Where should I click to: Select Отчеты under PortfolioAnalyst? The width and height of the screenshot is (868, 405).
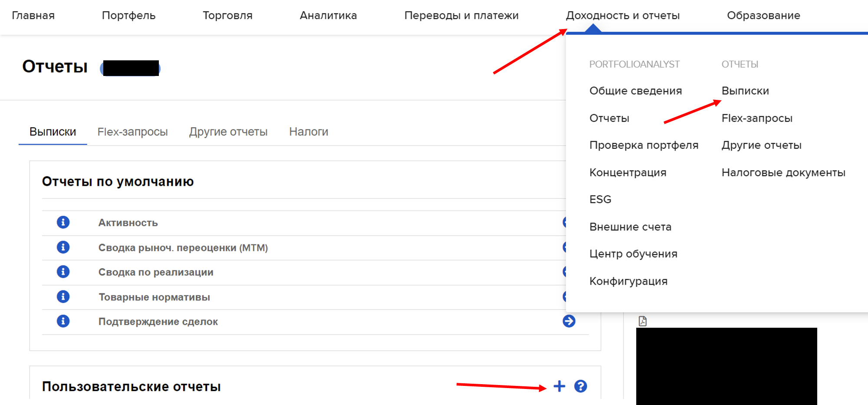point(609,118)
